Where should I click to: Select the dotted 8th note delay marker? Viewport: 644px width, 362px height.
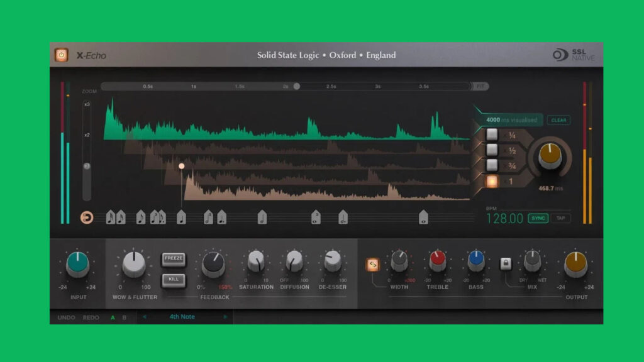point(162,217)
